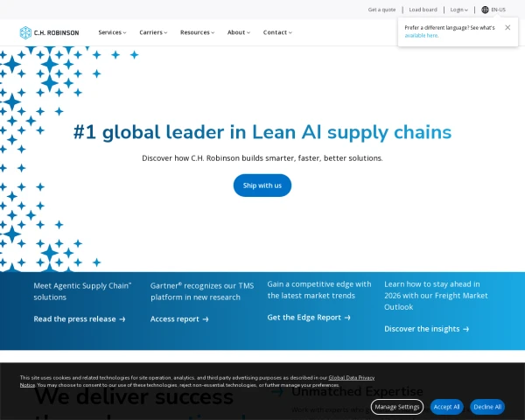Image resolution: width=525 pixels, height=420 pixels.
Task: Open Read the press release link
Action: coord(80,318)
